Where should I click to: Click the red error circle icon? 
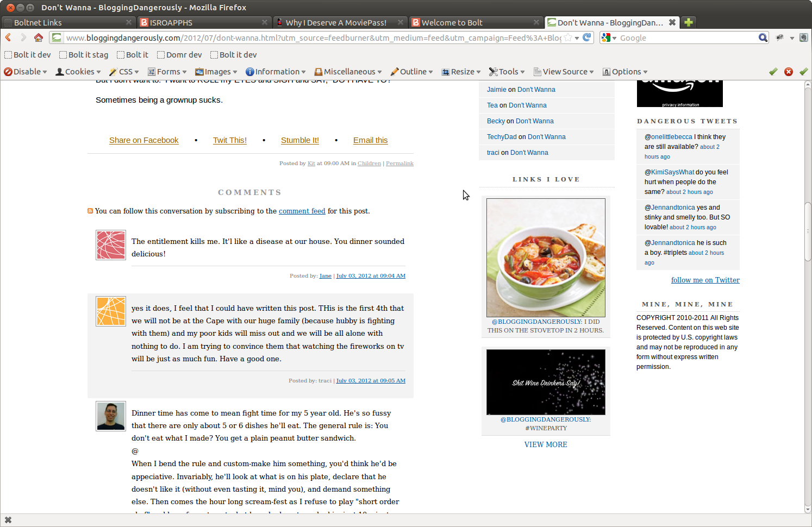point(789,72)
